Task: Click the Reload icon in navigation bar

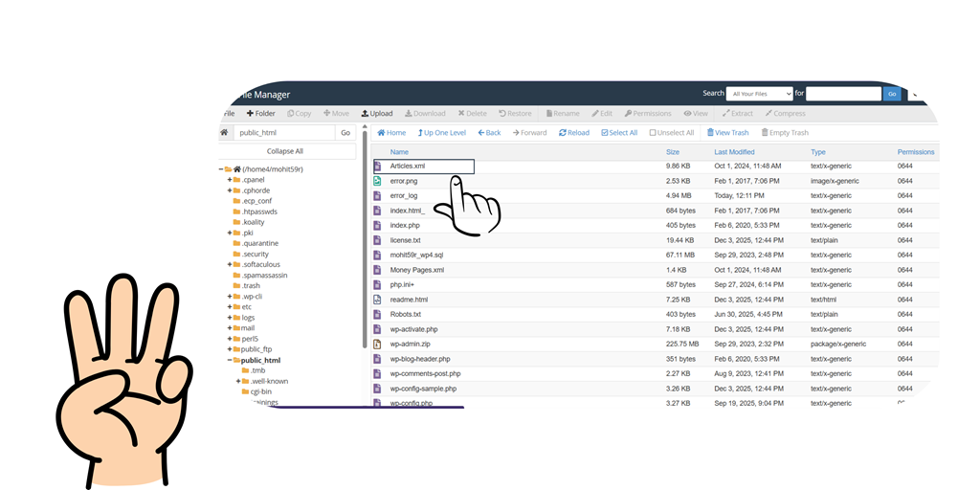Action: pos(563,133)
